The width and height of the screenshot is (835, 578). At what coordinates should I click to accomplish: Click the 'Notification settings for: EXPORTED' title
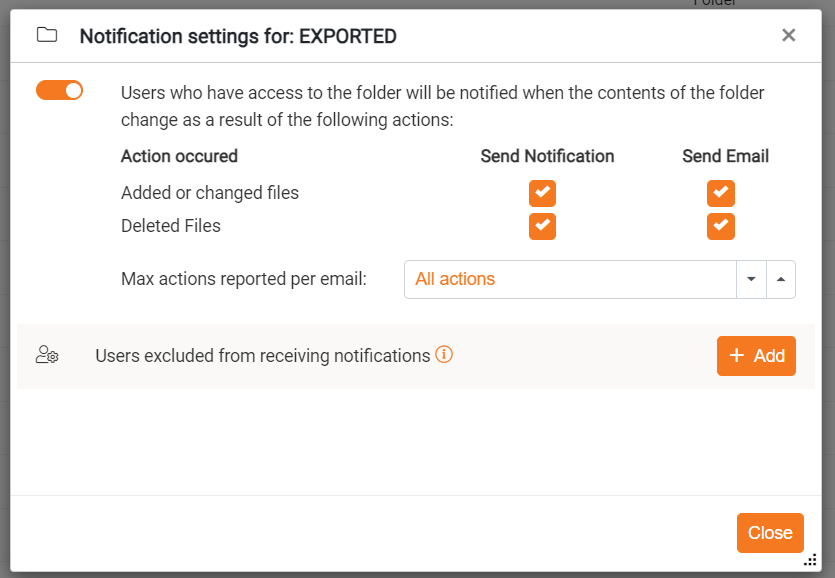(x=238, y=37)
